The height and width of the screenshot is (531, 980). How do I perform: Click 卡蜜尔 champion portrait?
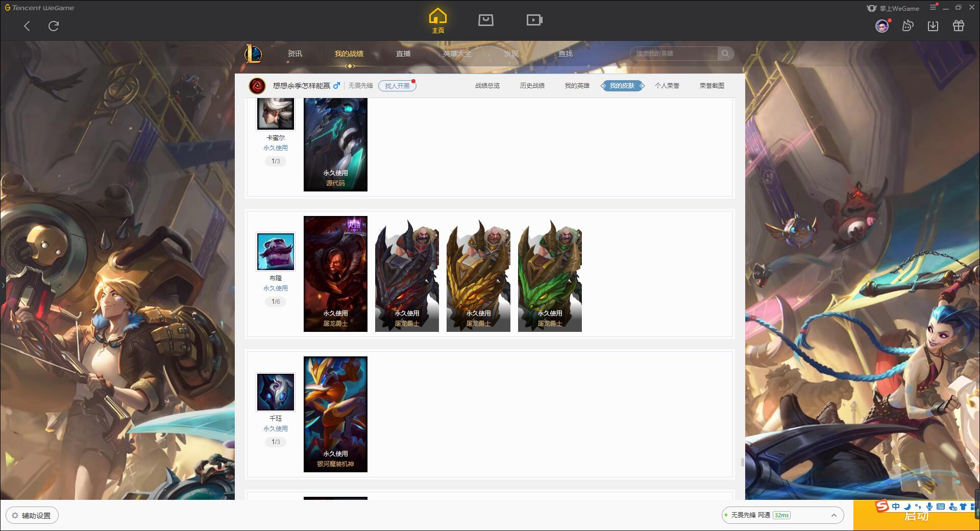pyautogui.click(x=276, y=113)
